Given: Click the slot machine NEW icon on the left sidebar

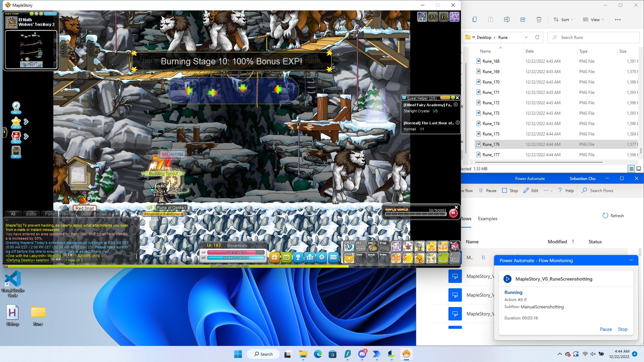Looking at the screenshot, I should 16,152.
